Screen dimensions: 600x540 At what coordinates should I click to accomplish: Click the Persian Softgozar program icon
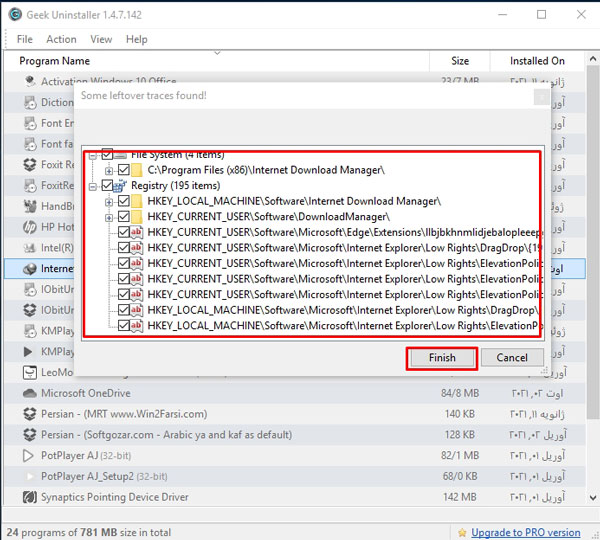(x=29, y=435)
